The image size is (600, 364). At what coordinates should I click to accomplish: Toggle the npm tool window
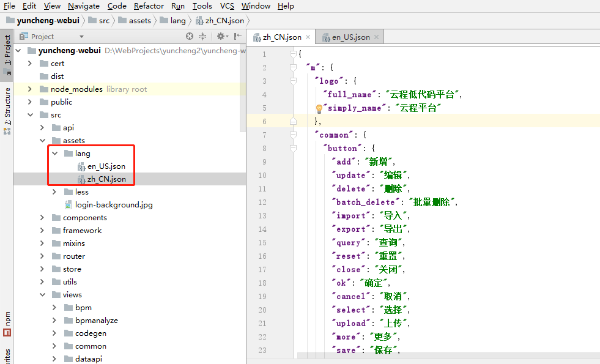7,324
